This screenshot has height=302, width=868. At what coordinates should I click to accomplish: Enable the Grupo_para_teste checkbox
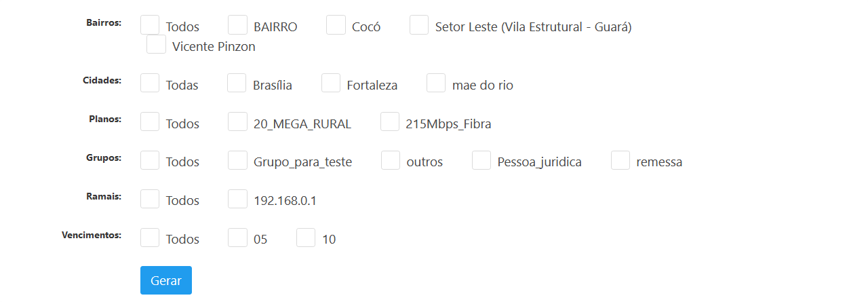pyautogui.click(x=237, y=161)
